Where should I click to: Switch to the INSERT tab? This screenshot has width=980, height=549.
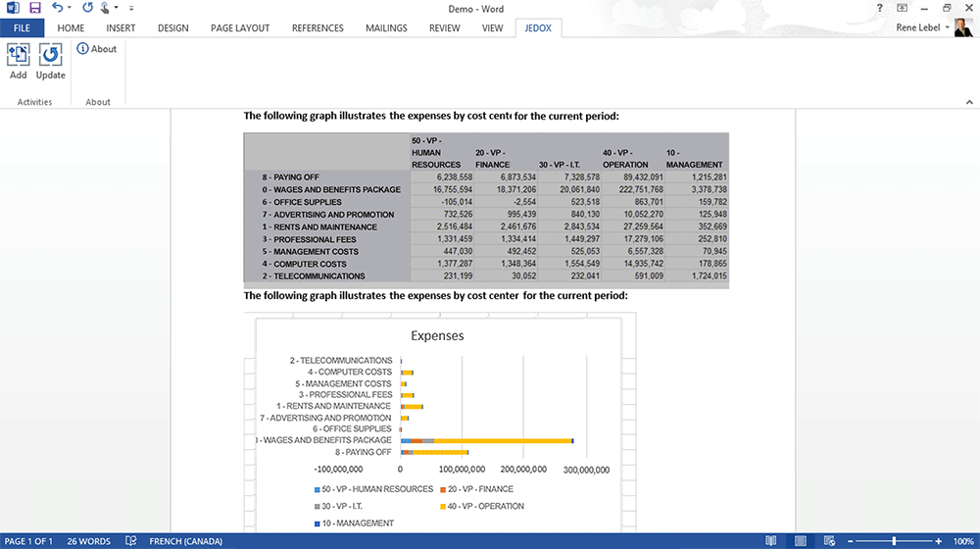tap(121, 28)
